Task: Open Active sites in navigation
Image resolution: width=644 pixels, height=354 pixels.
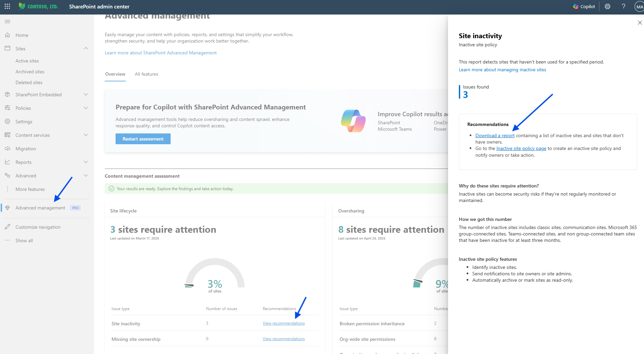Action: 27,61
